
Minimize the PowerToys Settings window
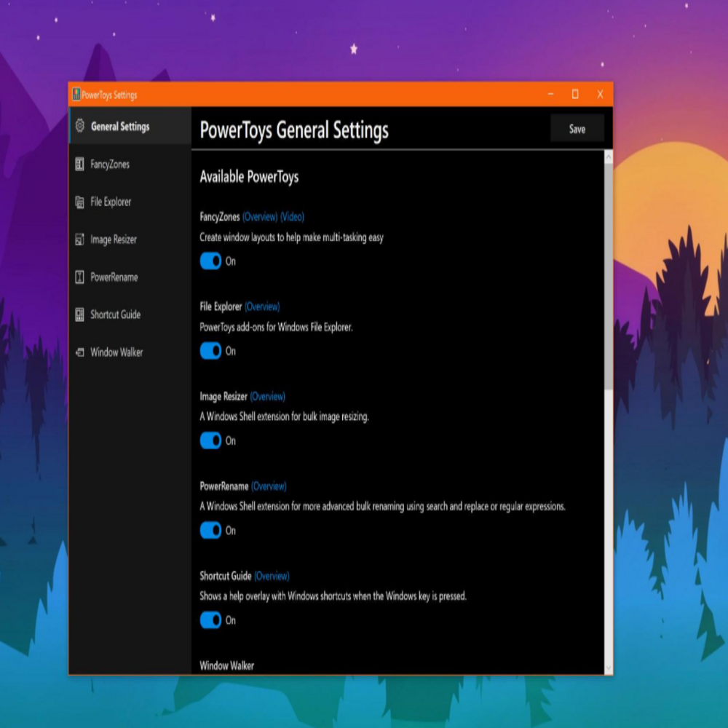click(x=550, y=94)
